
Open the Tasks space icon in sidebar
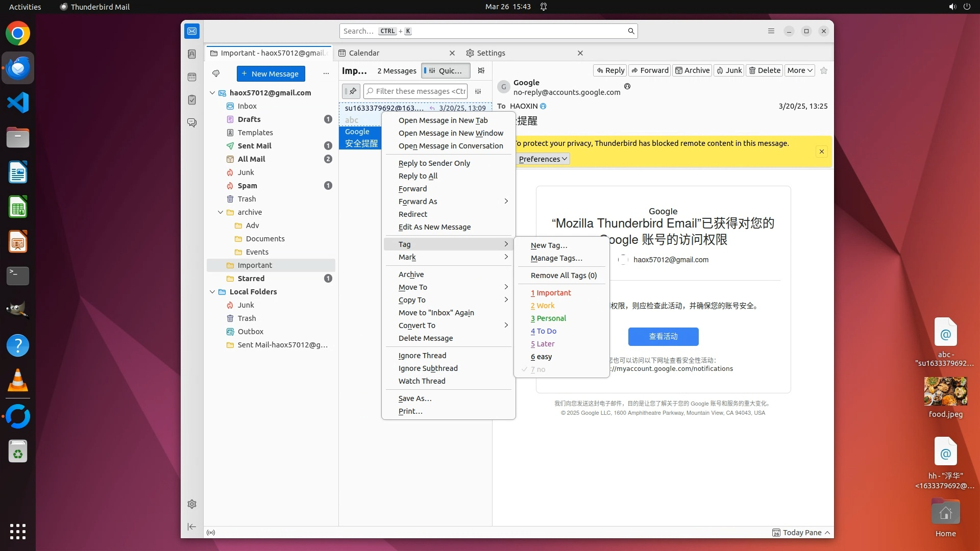tap(192, 100)
